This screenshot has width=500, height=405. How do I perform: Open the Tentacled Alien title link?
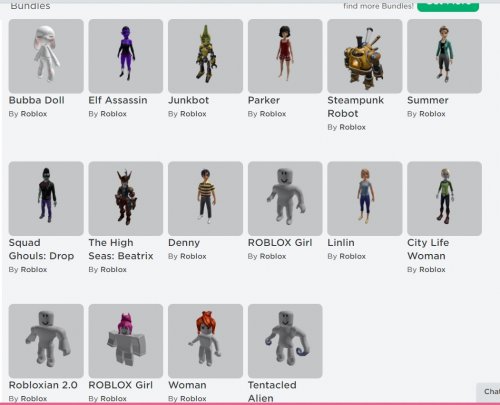coord(272,391)
